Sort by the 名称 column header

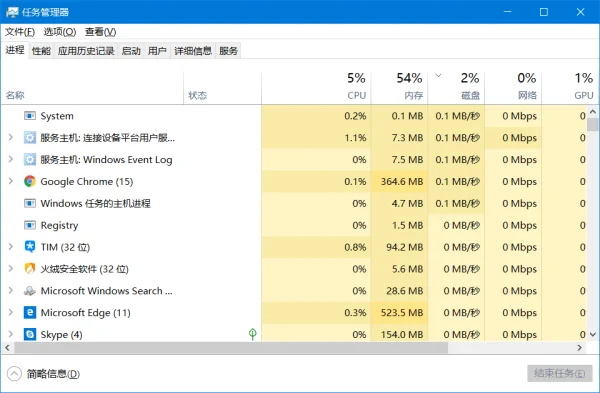point(92,88)
